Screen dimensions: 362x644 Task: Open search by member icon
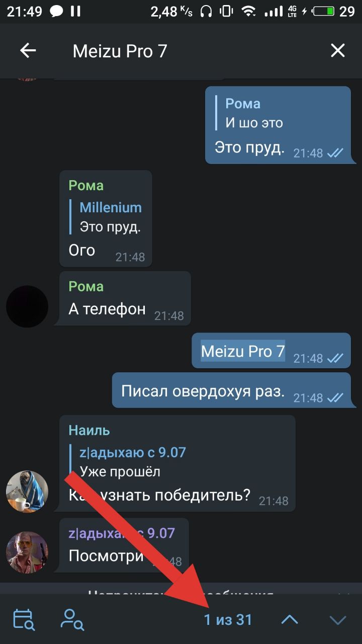click(72, 620)
